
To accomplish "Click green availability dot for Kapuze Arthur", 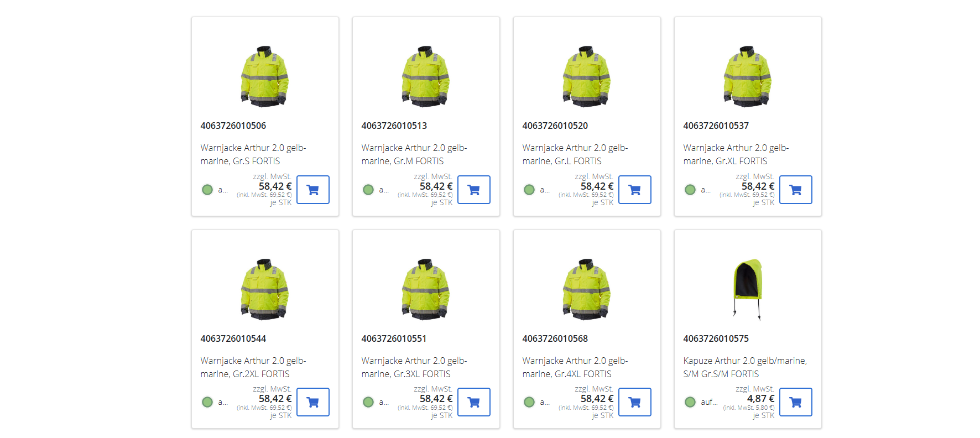I will click(x=690, y=402).
